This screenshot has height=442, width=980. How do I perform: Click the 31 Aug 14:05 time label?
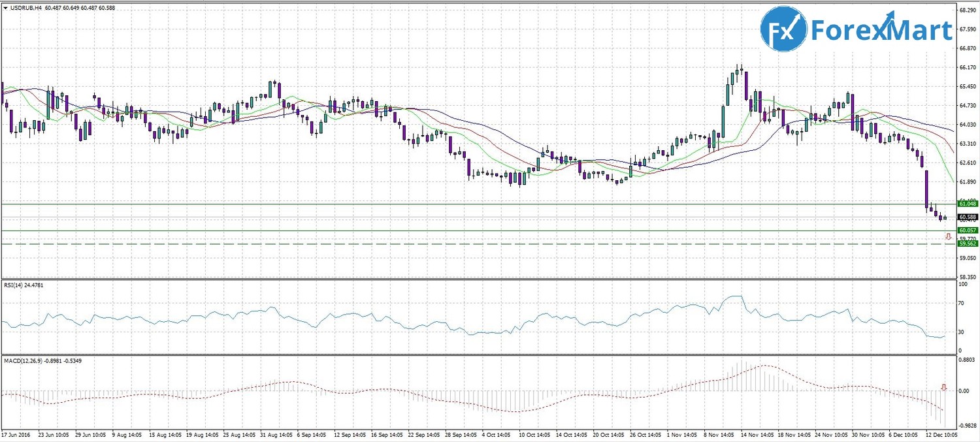(x=276, y=434)
